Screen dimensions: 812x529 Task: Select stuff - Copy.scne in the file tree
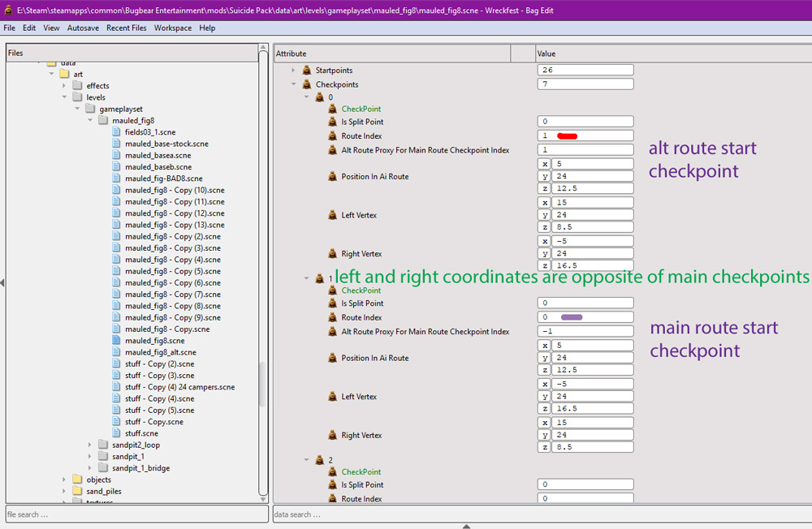(153, 421)
